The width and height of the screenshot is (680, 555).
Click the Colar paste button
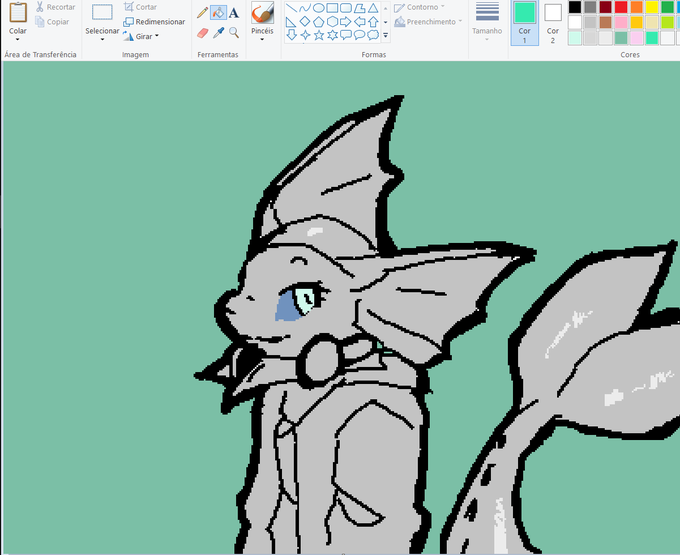click(x=18, y=20)
